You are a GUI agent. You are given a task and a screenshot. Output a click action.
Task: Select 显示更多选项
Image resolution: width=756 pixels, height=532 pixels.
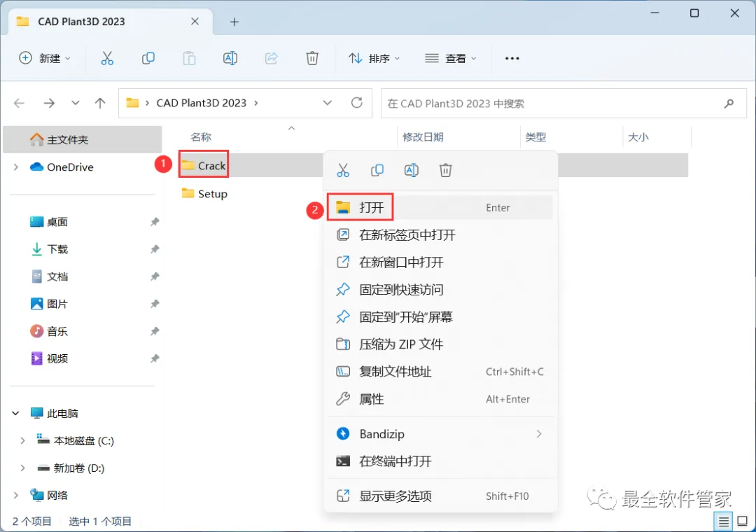441,496
